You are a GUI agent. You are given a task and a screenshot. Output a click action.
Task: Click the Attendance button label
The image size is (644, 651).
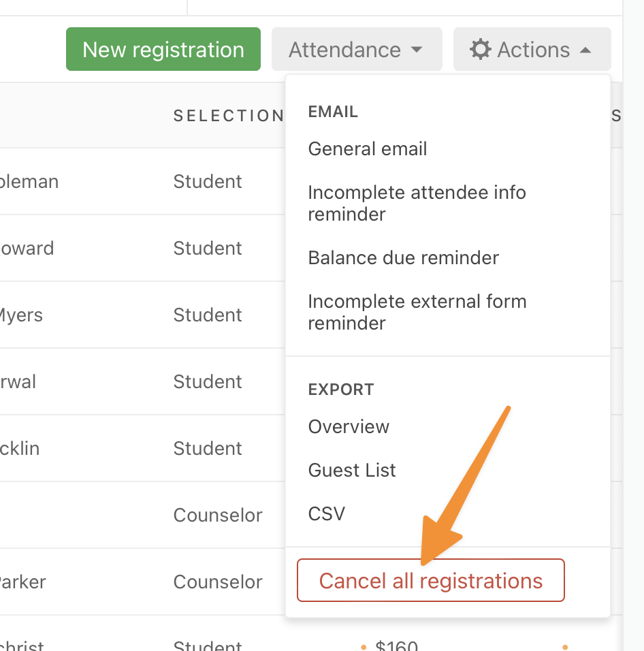(x=345, y=50)
